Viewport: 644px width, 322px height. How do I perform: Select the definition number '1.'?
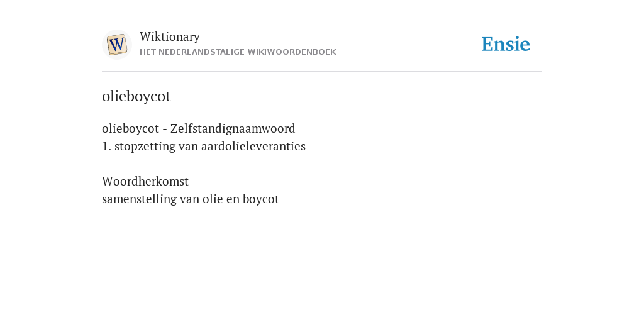pyautogui.click(x=106, y=146)
